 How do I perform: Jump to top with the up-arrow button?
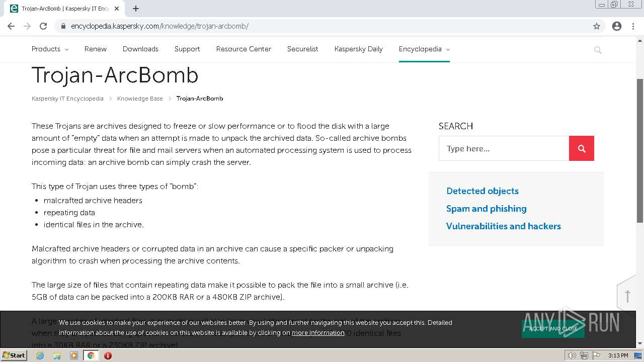(627, 296)
